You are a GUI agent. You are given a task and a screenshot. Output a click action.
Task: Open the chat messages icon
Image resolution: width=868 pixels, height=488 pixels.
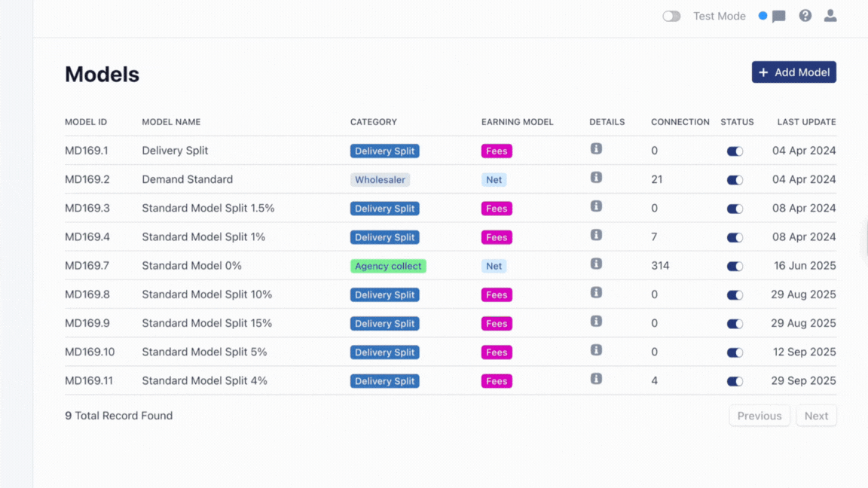click(x=779, y=17)
